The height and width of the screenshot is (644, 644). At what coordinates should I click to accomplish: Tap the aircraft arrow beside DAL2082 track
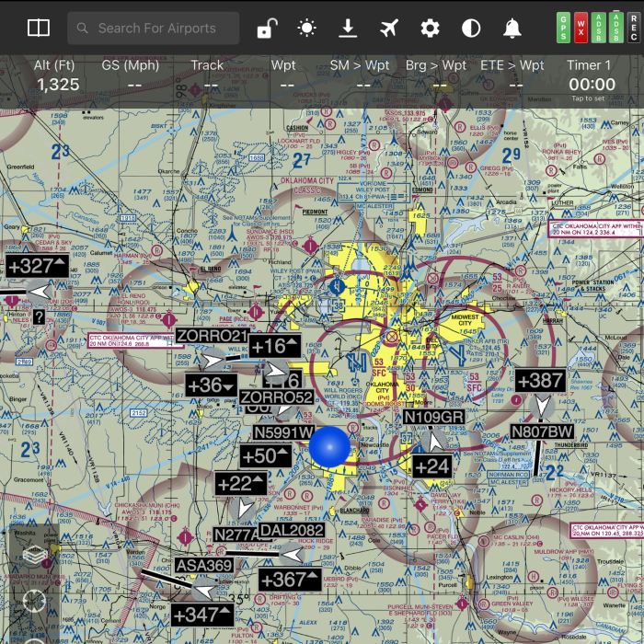pos(293,555)
